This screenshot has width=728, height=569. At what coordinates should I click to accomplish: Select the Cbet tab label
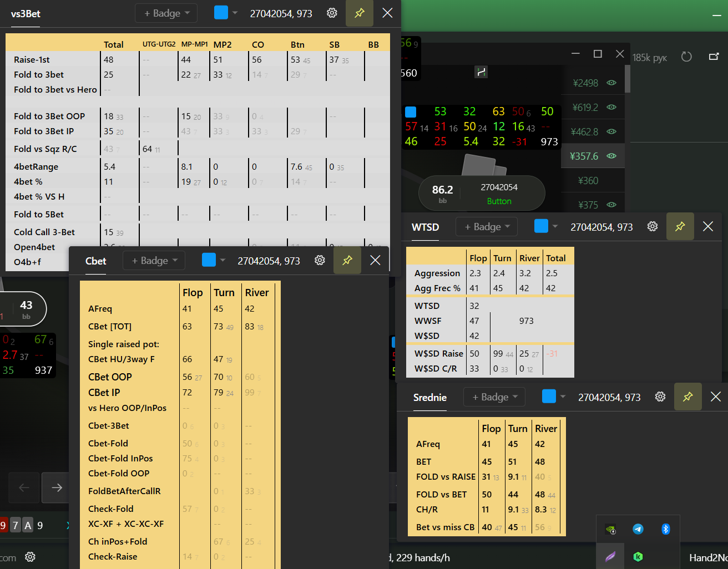(95, 261)
